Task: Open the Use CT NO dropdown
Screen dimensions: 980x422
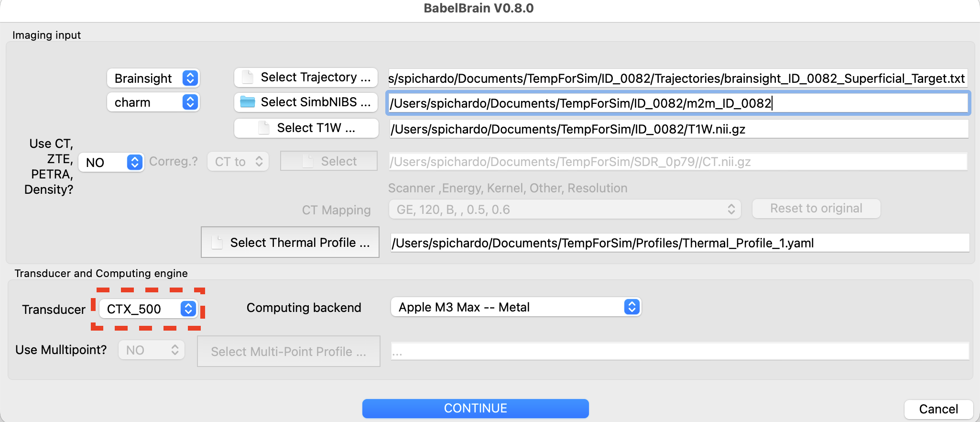Action: pyautogui.click(x=111, y=162)
